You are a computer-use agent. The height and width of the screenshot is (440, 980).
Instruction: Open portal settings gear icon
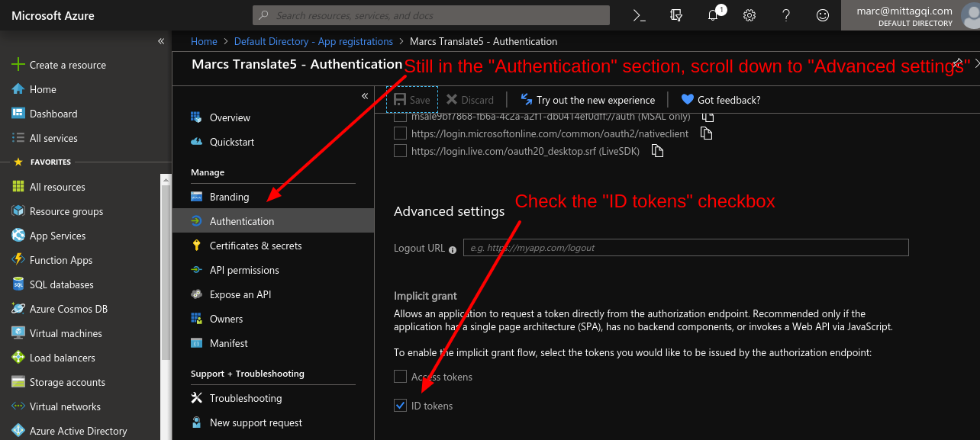click(750, 15)
